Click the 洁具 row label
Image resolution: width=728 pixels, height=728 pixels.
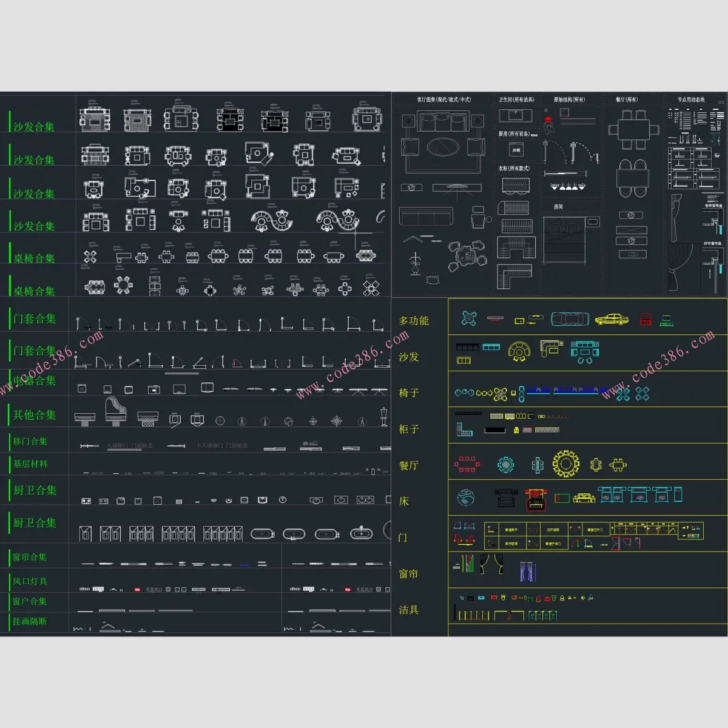[409, 610]
